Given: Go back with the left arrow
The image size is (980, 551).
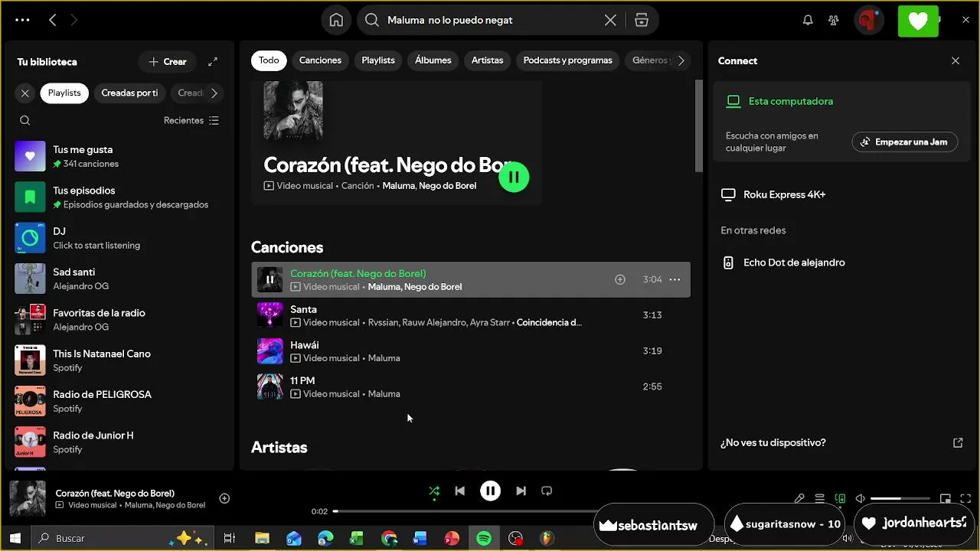Looking at the screenshot, I should tap(52, 21).
